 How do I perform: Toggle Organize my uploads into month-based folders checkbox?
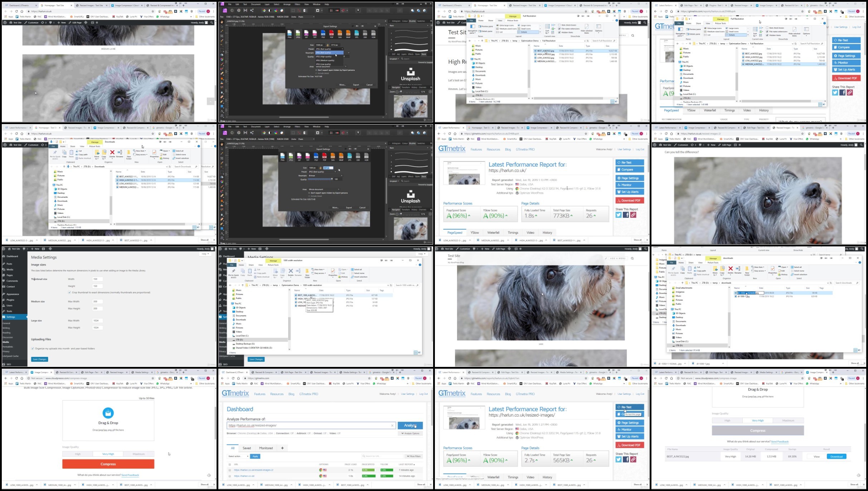point(33,349)
